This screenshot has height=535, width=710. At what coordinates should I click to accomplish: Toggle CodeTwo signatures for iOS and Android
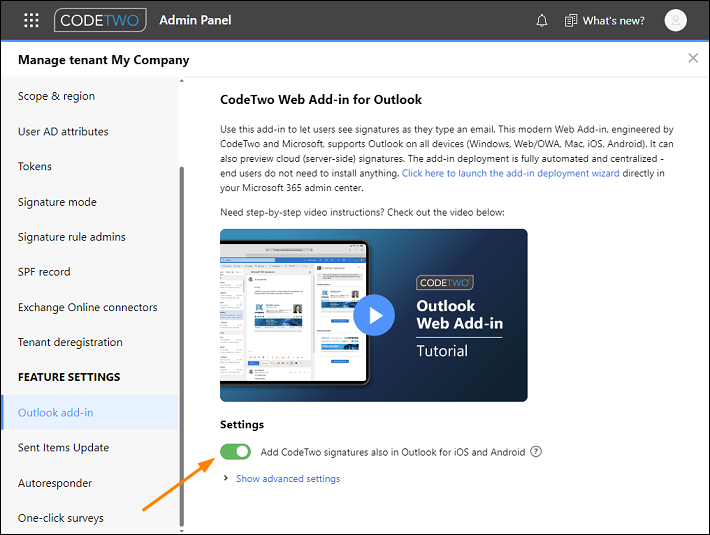(x=235, y=452)
